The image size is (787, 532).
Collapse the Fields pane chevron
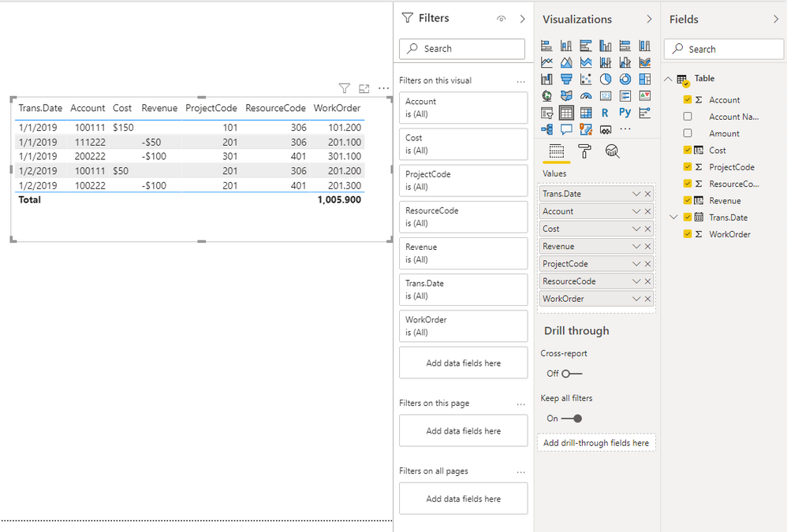776,19
